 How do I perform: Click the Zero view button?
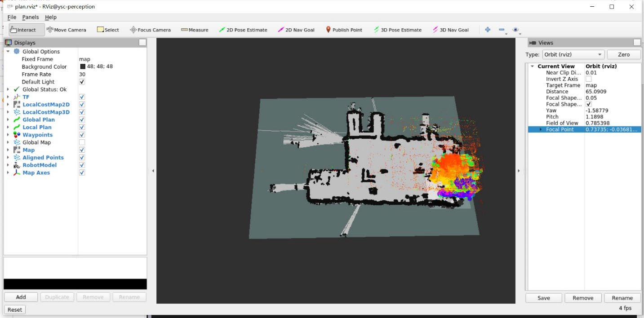pyautogui.click(x=624, y=54)
